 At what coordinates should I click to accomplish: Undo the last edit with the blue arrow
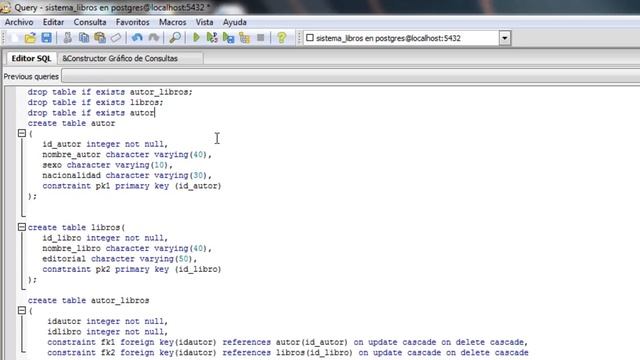137,38
